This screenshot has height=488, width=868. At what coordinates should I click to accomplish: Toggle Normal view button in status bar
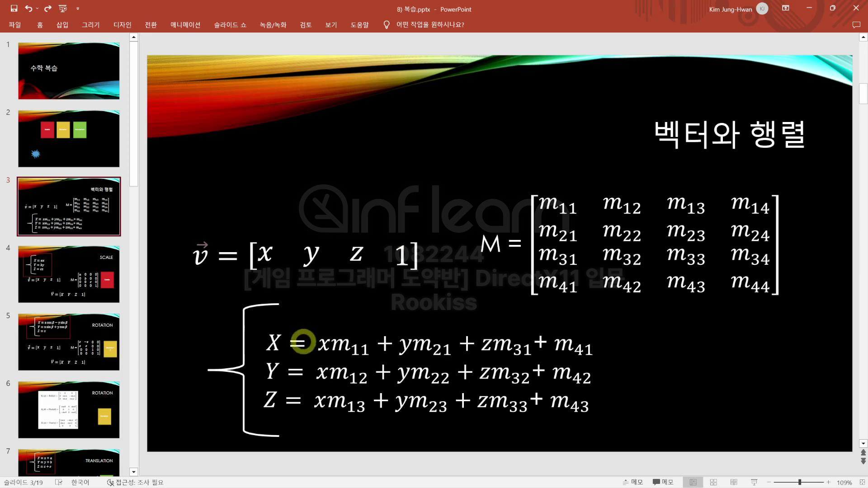coord(693,483)
